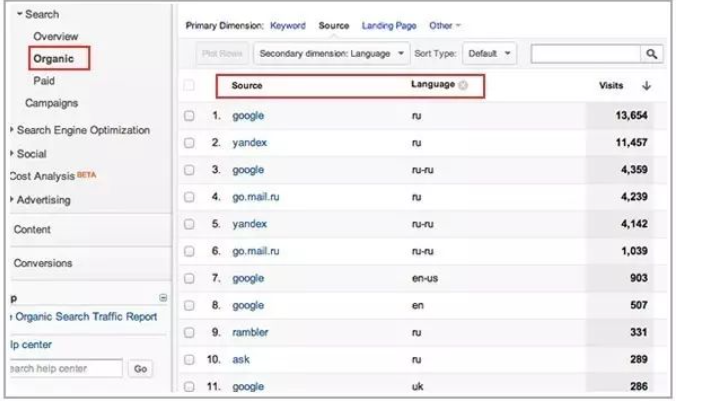Click the Visits sort arrow icon
Screen dimensions: 713x403
click(646, 86)
